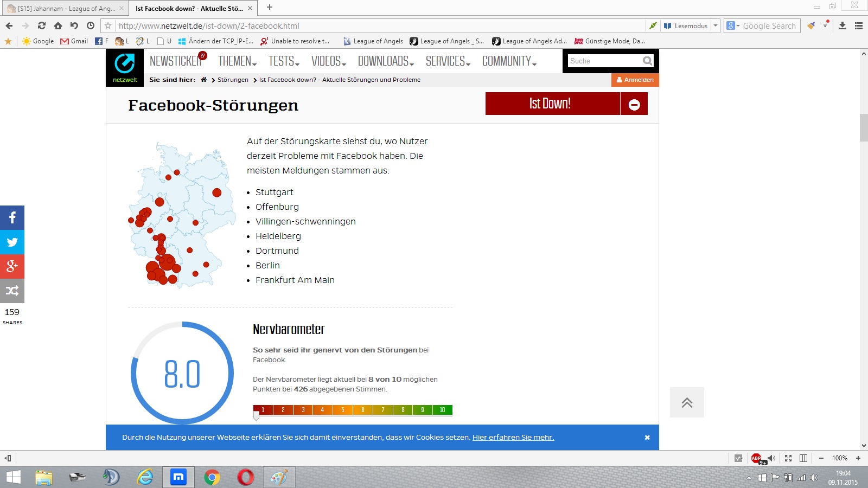Open the 'Hier erfahren Sie mehr' link
The image size is (868, 488).
click(x=513, y=438)
